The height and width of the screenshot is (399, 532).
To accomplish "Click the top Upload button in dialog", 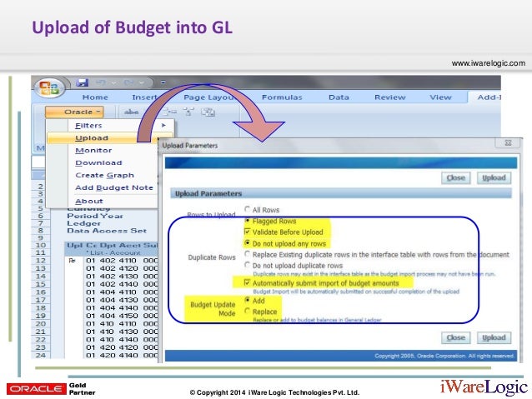I will point(494,178).
